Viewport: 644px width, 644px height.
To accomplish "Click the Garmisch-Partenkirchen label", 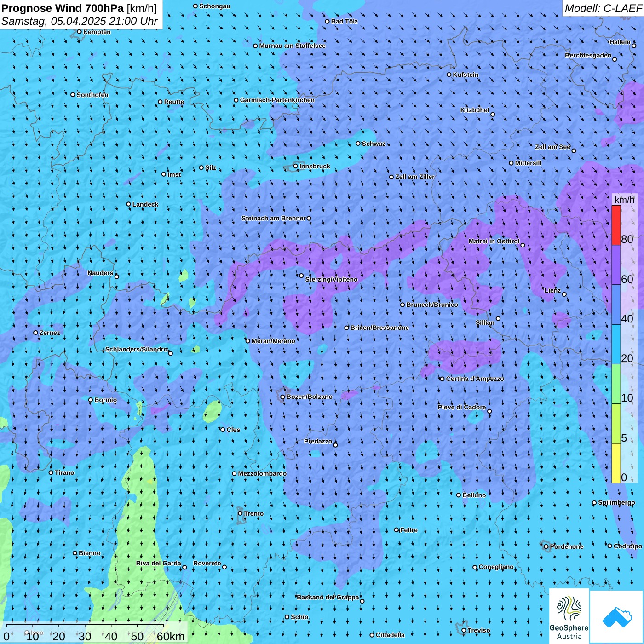I will pos(277,100).
